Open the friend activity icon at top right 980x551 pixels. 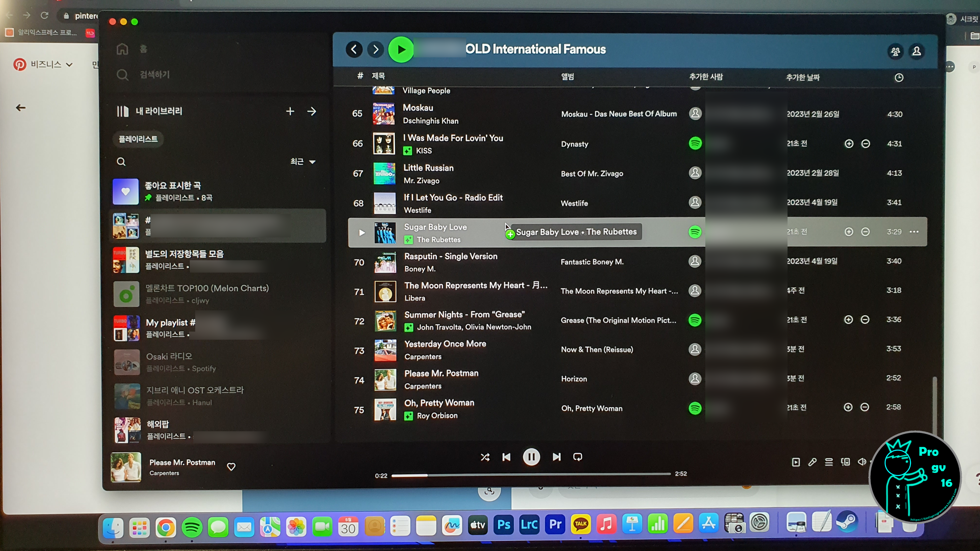pos(895,51)
